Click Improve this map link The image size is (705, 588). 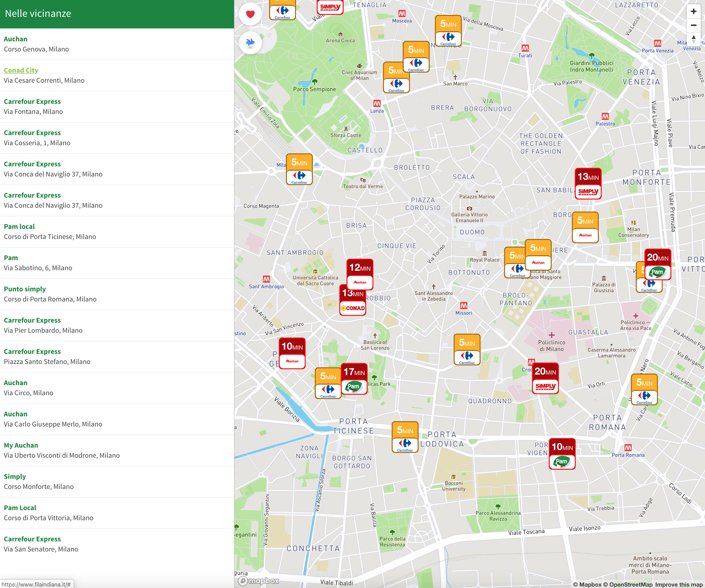(x=679, y=584)
